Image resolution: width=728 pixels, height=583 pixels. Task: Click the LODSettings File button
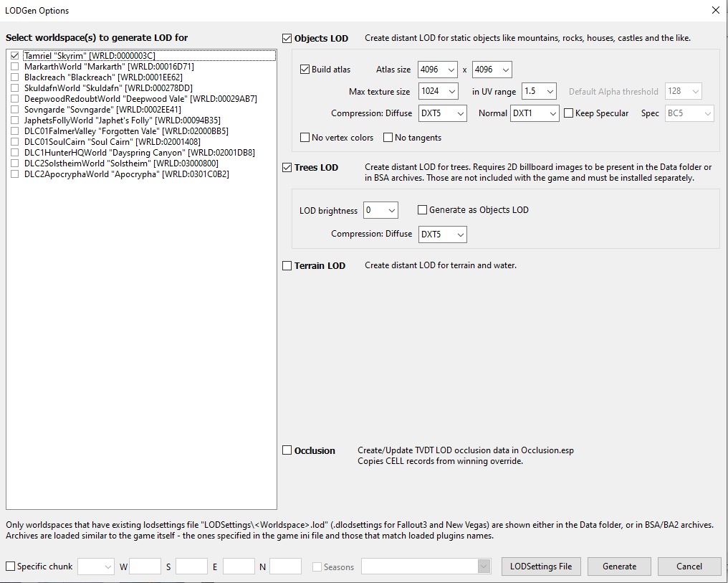pyautogui.click(x=541, y=567)
